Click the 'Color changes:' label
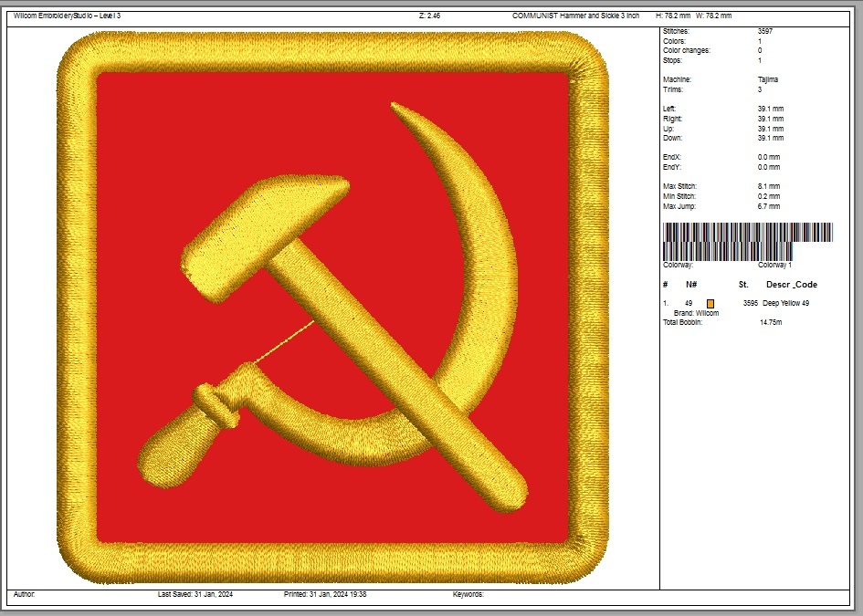The height and width of the screenshot is (616, 863). coord(687,50)
